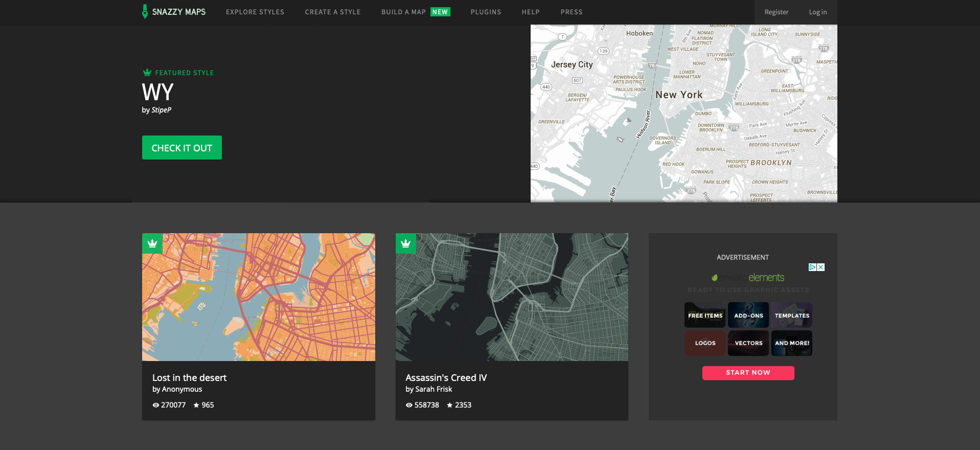Viewport: 980px width, 450px height.
Task: Open the Explore Styles menu
Action: point(255,12)
